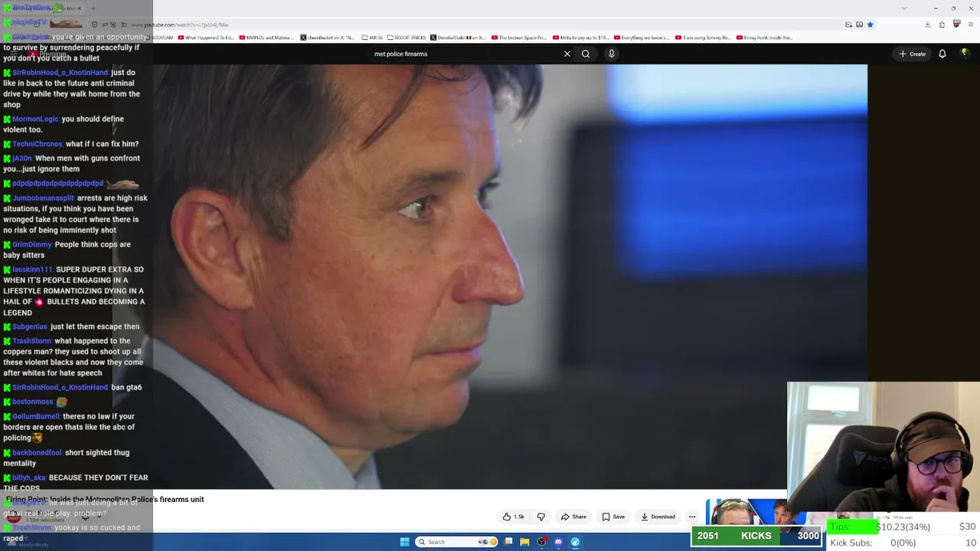The image size is (980, 551).
Task: Open 'chumbucket on X' bookmark
Action: coord(327,37)
